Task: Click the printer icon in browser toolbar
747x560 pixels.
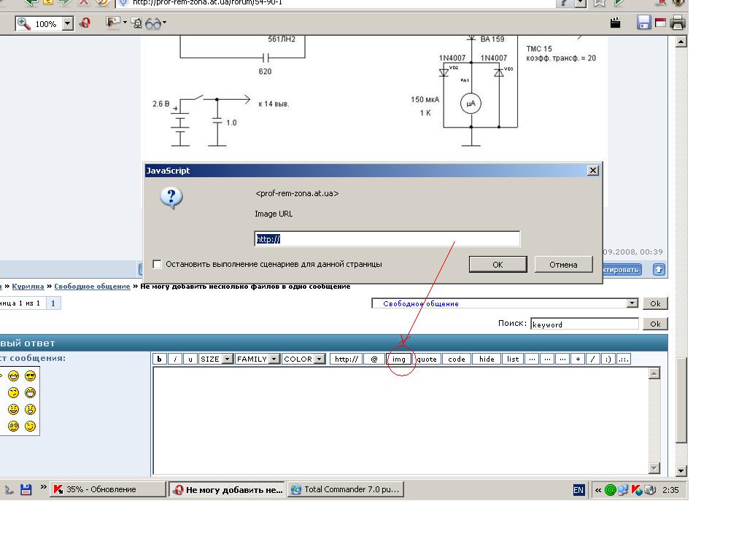Action: tap(678, 23)
